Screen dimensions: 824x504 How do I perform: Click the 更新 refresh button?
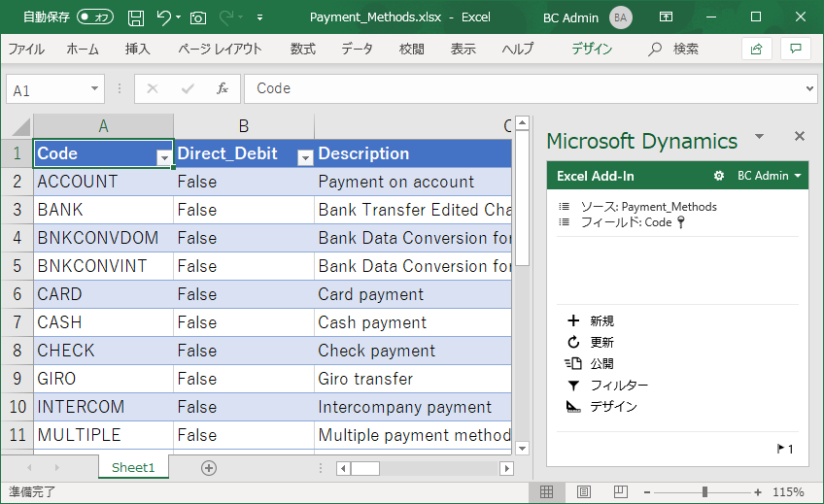coord(591,342)
